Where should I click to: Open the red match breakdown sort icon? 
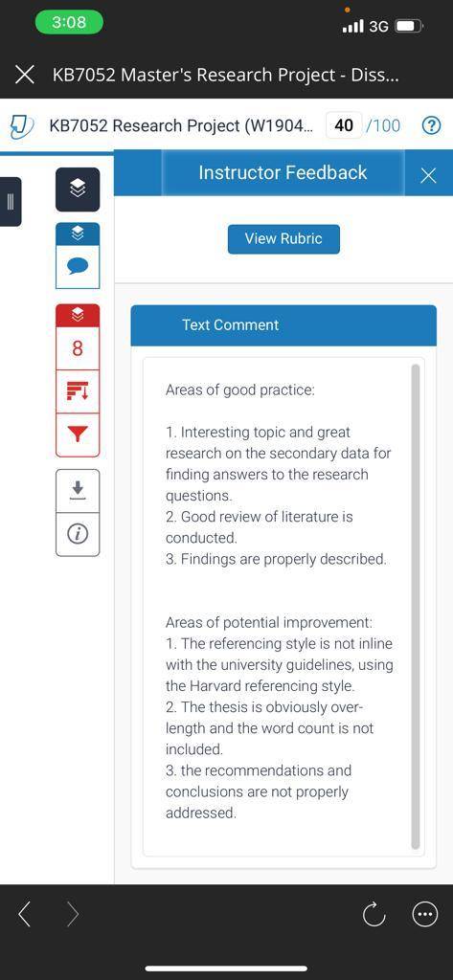tap(78, 391)
